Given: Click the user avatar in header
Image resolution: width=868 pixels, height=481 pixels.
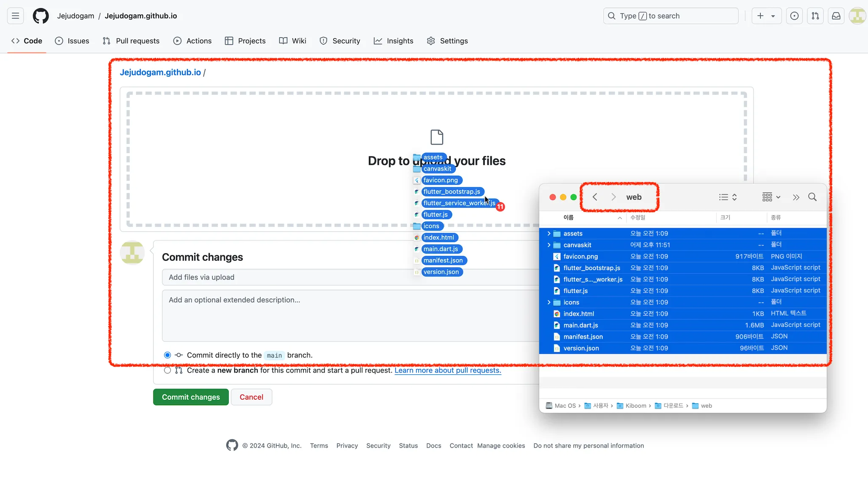Looking at the screenshot, I should click(857, 16).
